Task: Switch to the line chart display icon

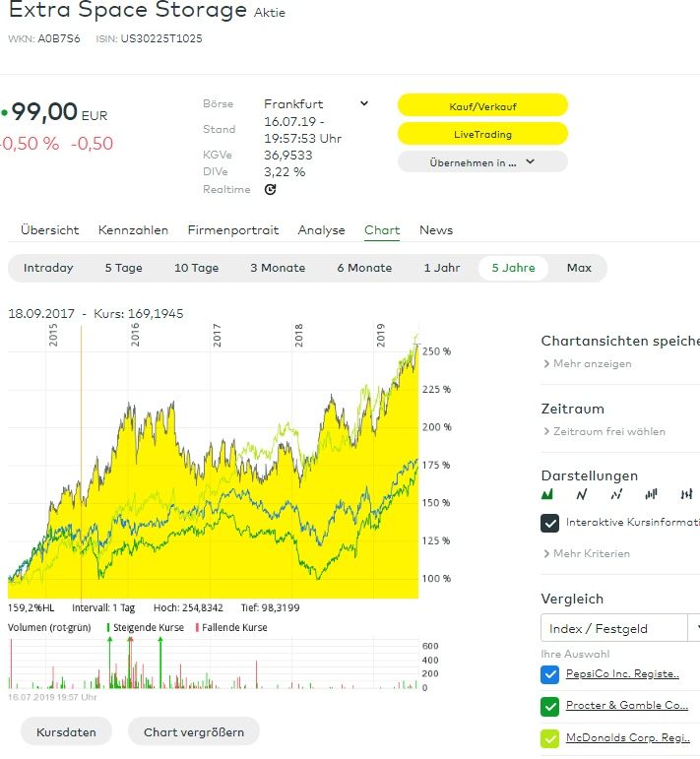Action: (x=582, y=494)
